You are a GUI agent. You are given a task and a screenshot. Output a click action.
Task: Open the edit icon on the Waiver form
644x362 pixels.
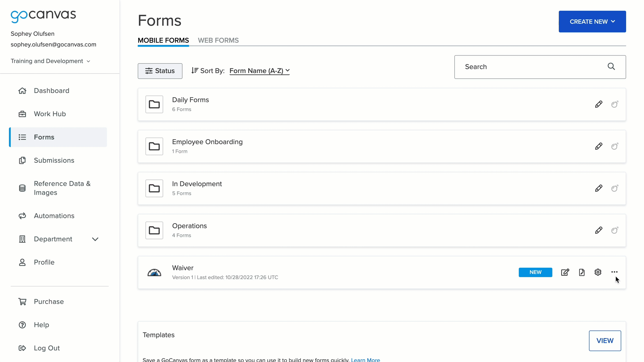coord(565,272)
